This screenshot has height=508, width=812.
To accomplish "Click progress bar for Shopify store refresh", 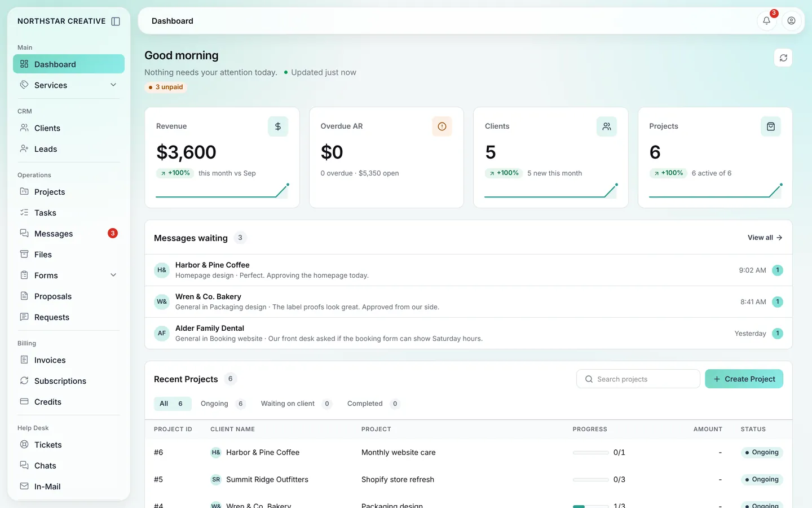I will pyautogui.click(x=590, y=480).
